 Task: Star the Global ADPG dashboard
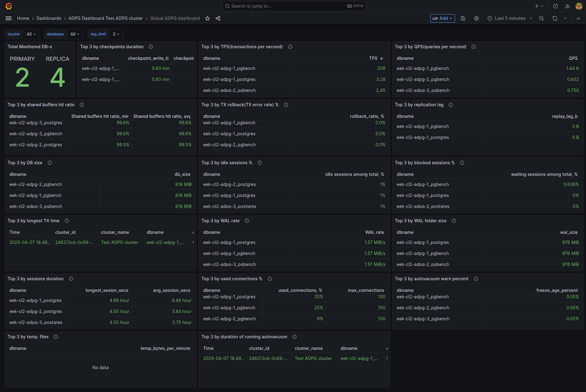coord(208,18)
